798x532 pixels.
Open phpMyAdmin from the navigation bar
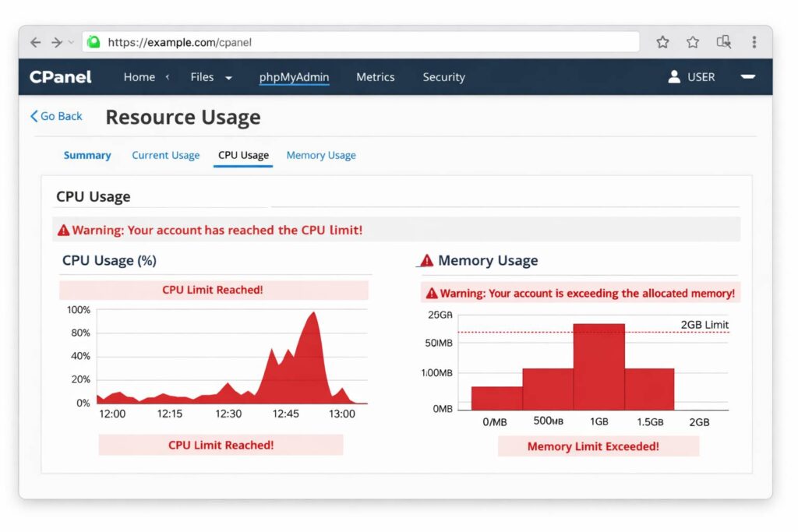coord(294,77)
